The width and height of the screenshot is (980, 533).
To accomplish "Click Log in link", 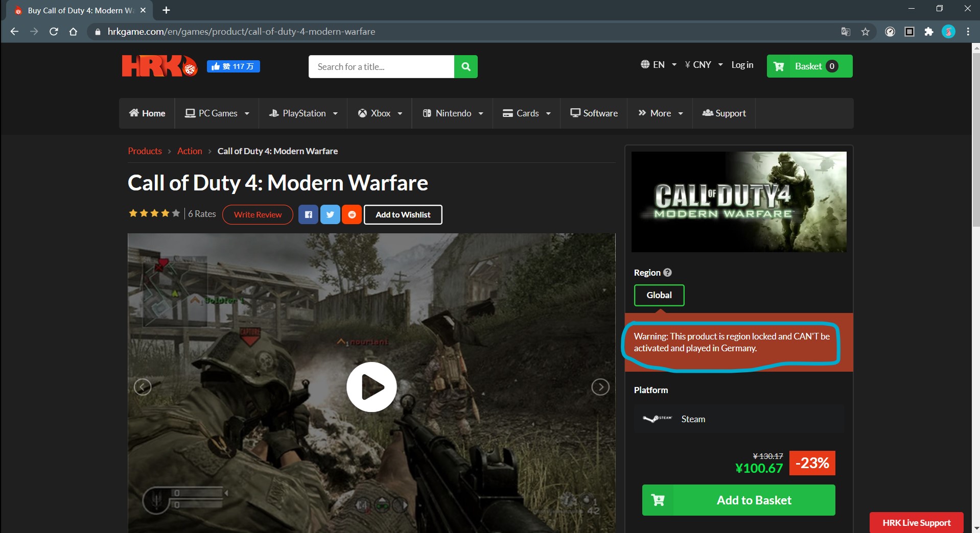I will coord(742,65).
